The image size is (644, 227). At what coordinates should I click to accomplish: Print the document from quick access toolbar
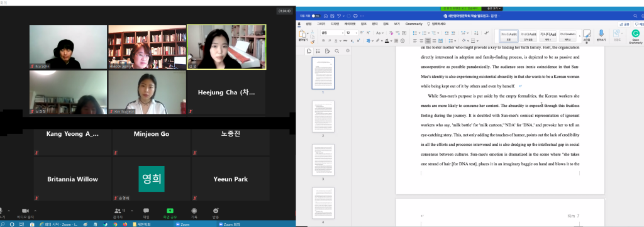tap(355, 16)
